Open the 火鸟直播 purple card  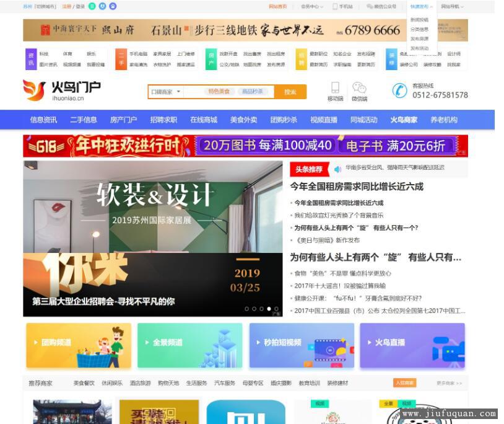coord(412,345)
